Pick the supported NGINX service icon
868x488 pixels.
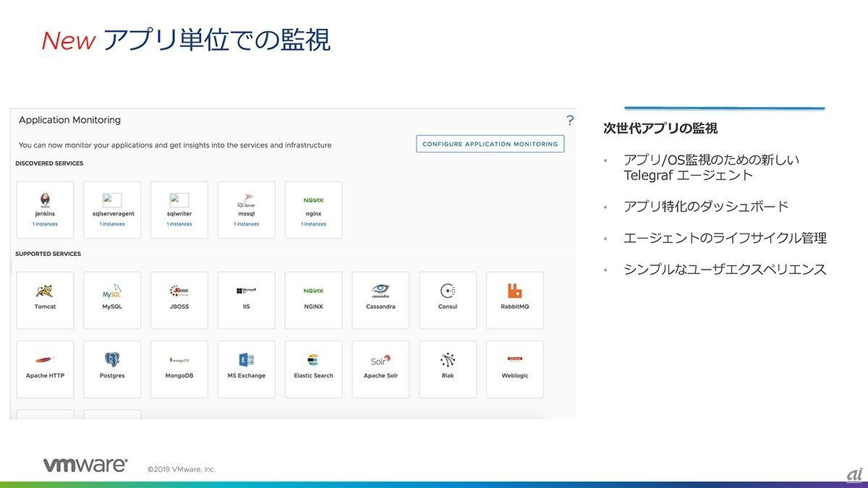[314, 291]
